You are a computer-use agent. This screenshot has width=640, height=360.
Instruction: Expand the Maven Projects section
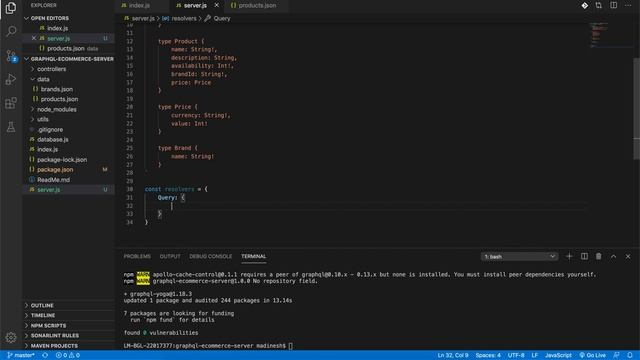click(54, 346)
